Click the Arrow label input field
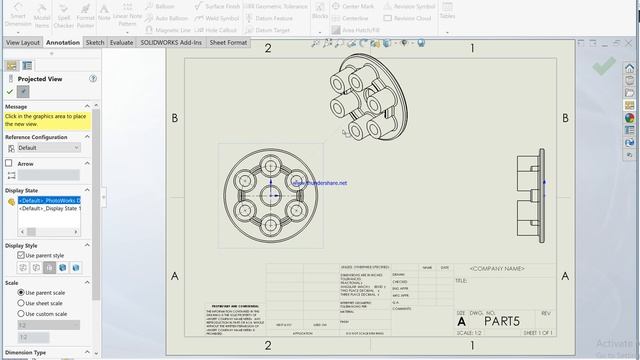The width and height of the screenshot is (640, 360). (49, 175)
